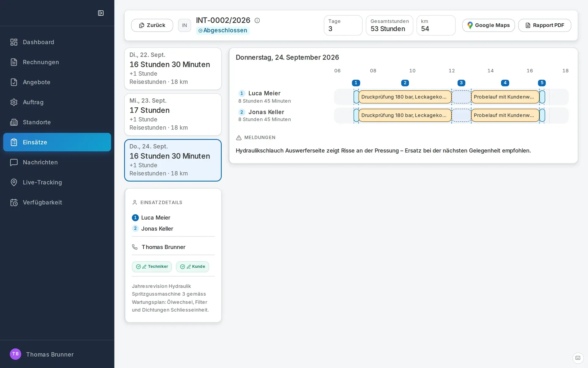Click the Nachrichten chat icon

(14, 162)
